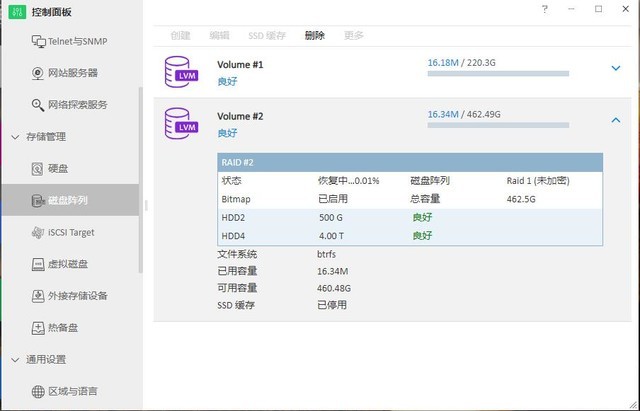640x411 pixels.
Task: Open the 网站服务器 globe icon
Action: pos(39,73)
